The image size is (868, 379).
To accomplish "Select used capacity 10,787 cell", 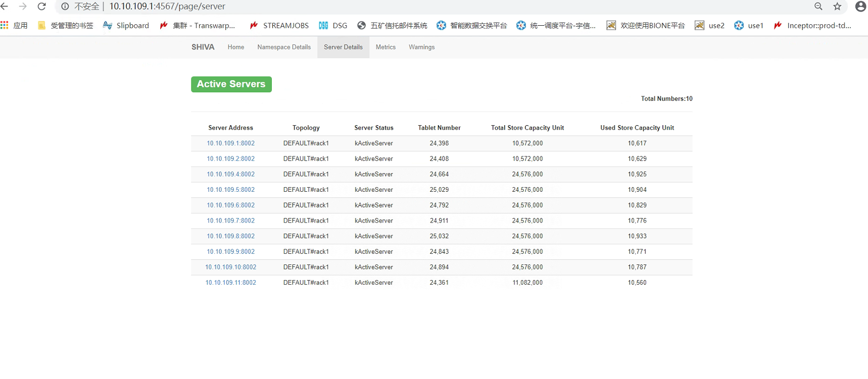I will pyautogui.click(x=637, y=267).
